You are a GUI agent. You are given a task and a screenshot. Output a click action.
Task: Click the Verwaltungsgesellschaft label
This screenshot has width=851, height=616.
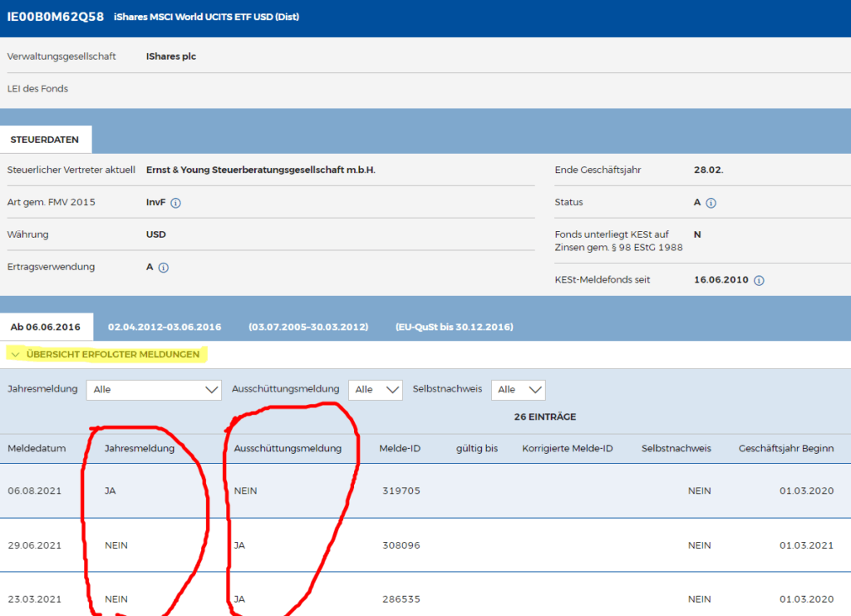[61, 57]
